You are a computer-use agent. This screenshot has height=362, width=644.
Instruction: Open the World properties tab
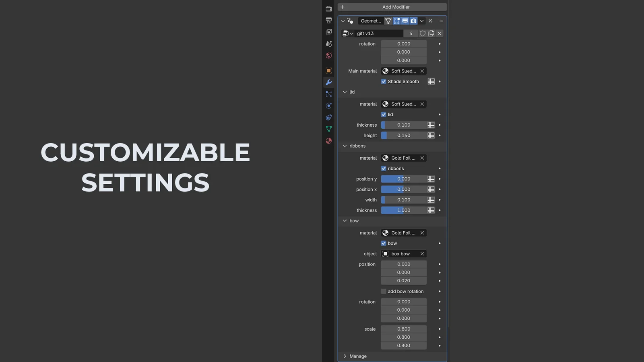coord(328,56)
